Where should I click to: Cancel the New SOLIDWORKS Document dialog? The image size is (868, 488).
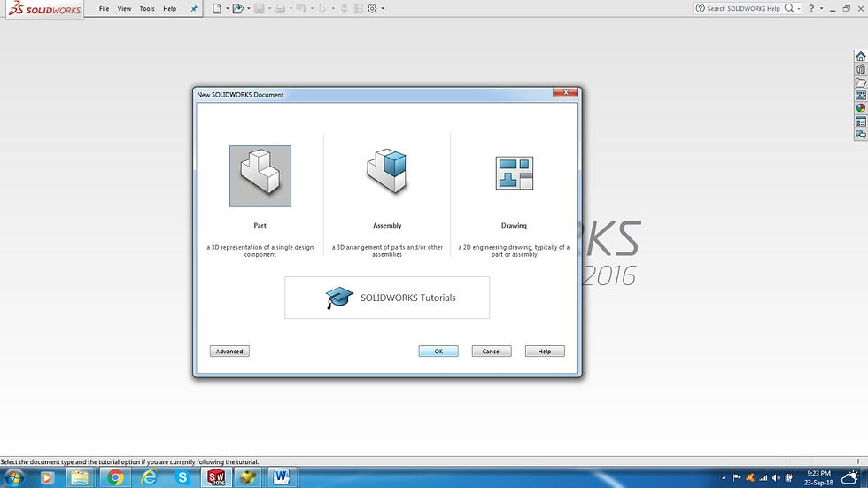pyautogui.click(x=492, y=352)
